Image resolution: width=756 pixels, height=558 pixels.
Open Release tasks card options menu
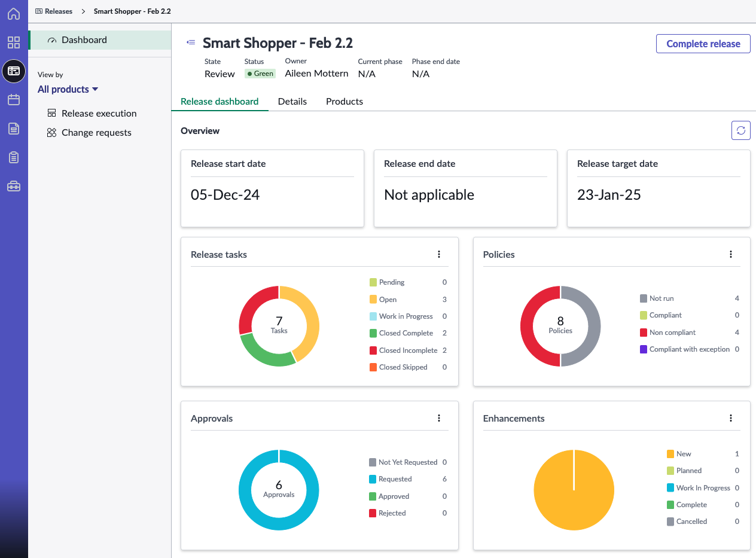[x=439, y=254]
